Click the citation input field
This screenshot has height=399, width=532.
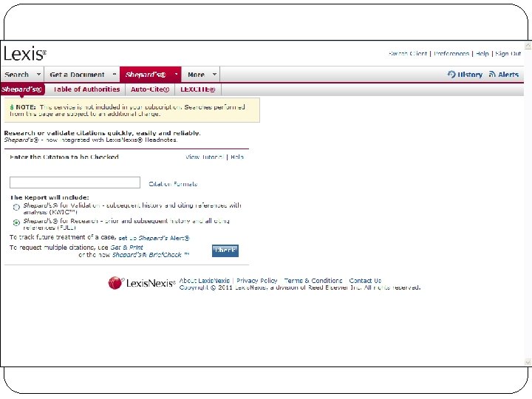tap(75, 183)
